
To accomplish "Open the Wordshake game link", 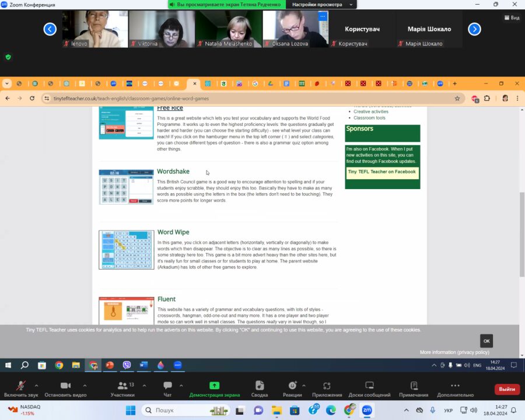I will point(173,171).
